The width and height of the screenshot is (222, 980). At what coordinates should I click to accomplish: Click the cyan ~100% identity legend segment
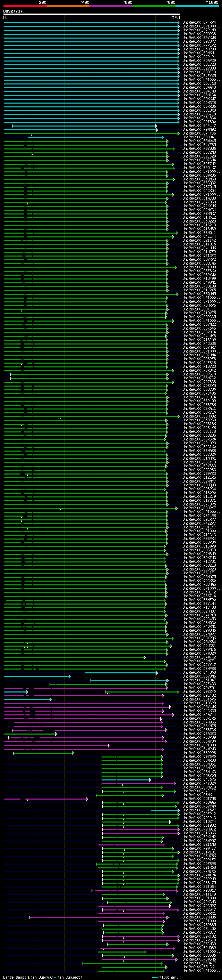pyautogui.click(x=197, y=6)
